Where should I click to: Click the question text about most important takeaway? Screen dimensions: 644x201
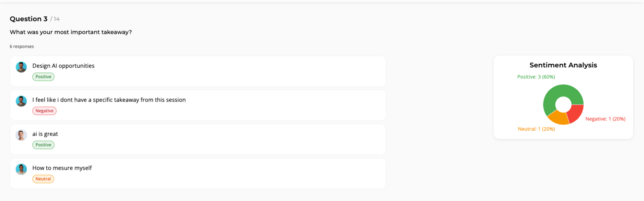click(71, 32)
